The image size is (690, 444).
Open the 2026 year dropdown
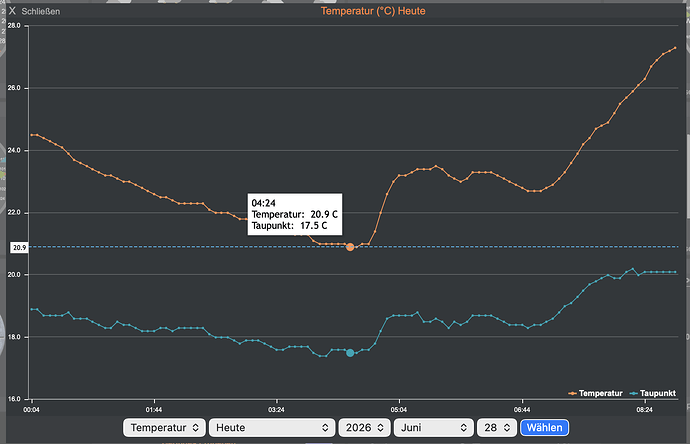tap(364, 427)
